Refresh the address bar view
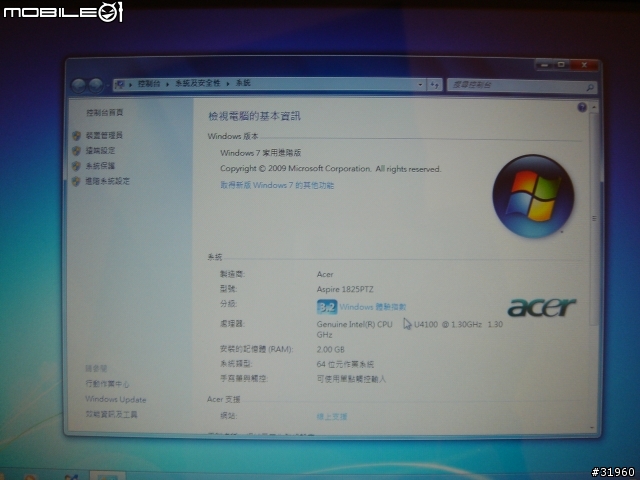Image resolution: width=640 pixels, height=480 pixels. click(434, 85)
